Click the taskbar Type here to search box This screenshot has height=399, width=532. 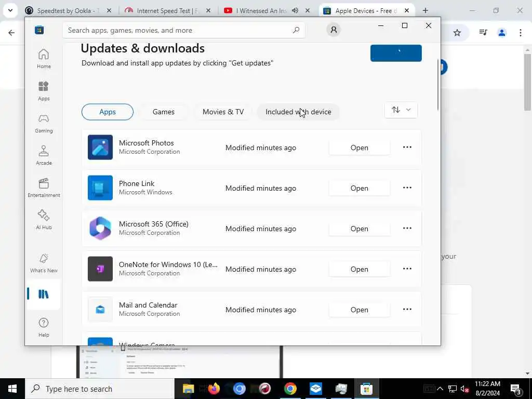pos(100,389)
